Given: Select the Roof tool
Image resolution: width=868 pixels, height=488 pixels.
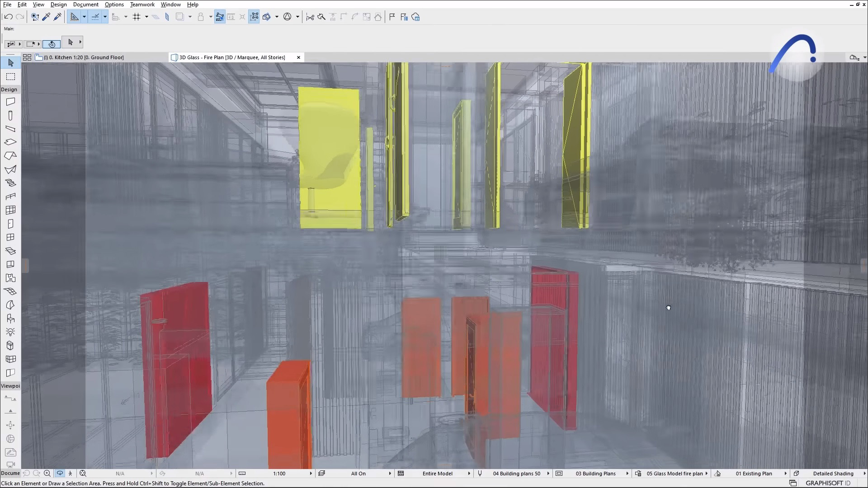Looking at the screenshot, I should [x=10, y=156].
